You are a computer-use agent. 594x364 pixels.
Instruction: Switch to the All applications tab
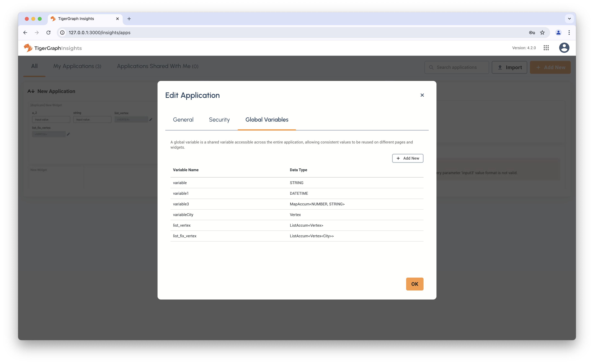(x=34, y=66)
